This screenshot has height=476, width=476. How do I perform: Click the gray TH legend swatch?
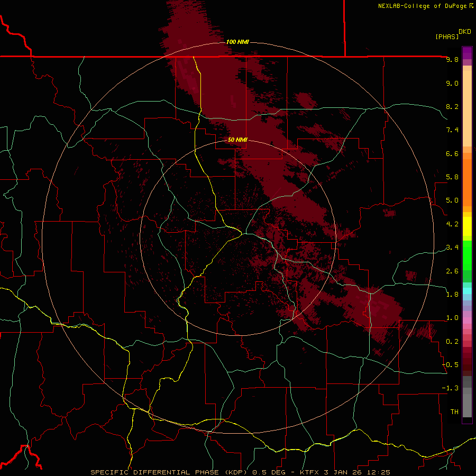pyautogui.click(x=467, y=406)
